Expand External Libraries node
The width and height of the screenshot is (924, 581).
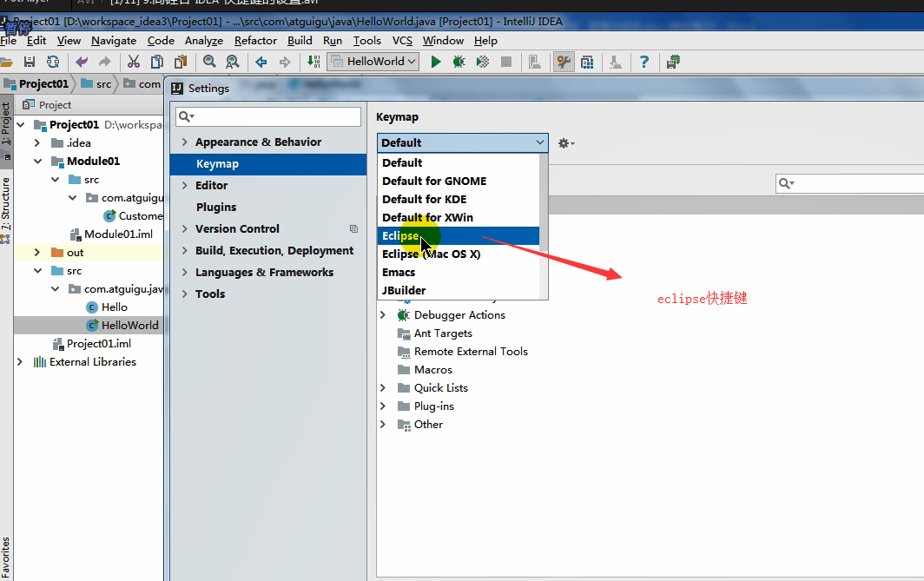point(20,362)
